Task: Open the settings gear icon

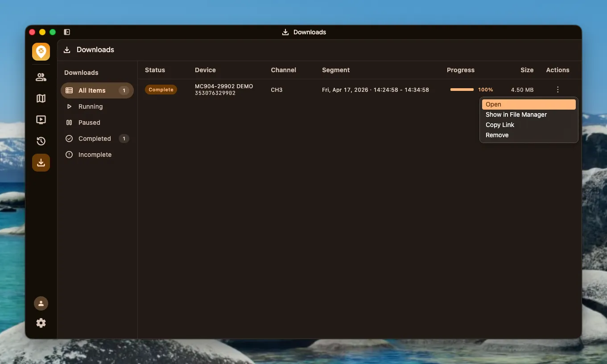Action: pos(41,323)
